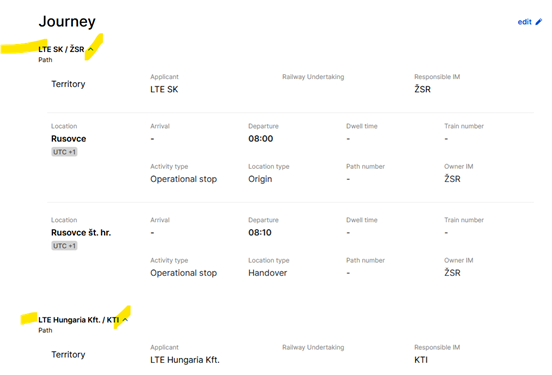Image resolution: width=552 pixels, height=375 pixels.
Task: Click the Handover location type value
Action: coord(268,273)
